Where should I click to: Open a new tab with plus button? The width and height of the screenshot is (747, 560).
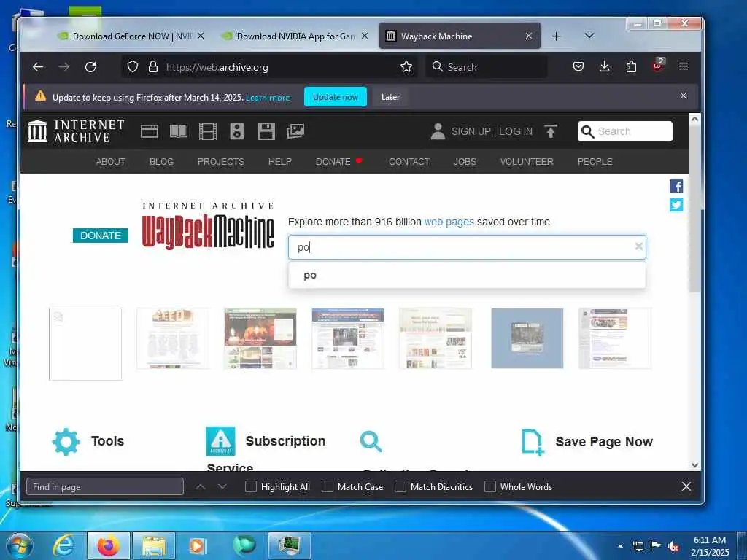pos(556,36)
